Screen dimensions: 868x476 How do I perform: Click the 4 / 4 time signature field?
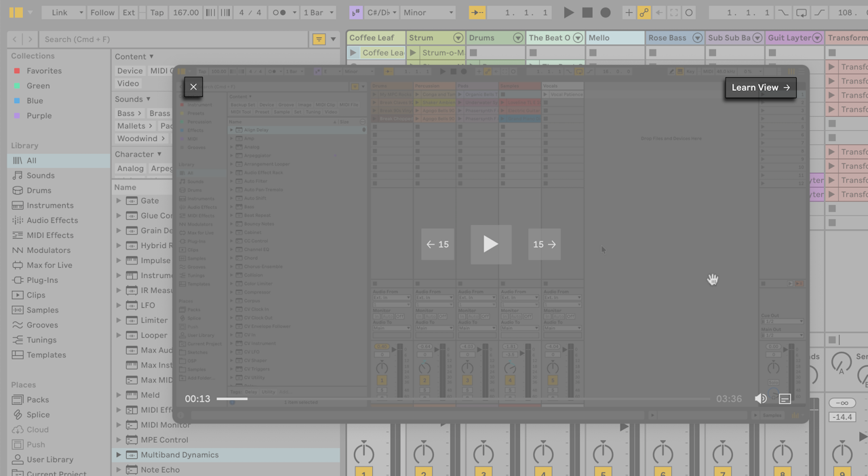click(x=250, y=12)
